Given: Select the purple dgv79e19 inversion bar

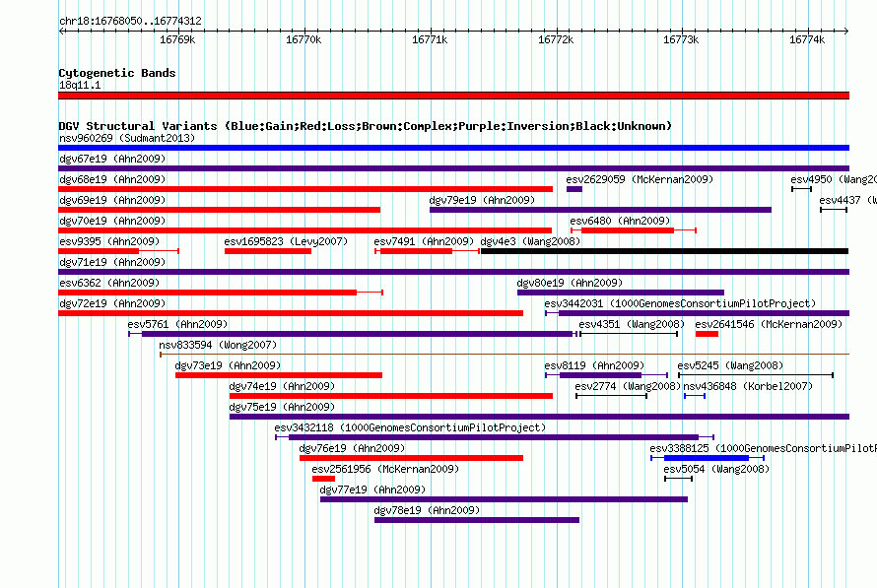Looking at the screenshot, I should (600, 210).
